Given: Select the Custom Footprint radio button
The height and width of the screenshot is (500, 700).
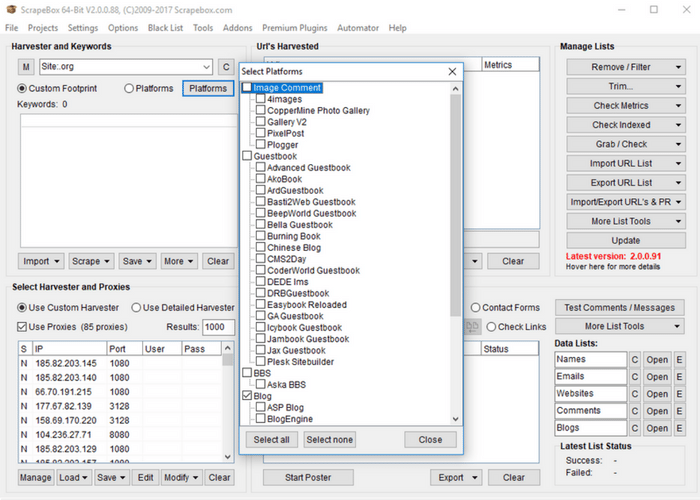Looking at the screenshot, I should [x=22, y=88].
